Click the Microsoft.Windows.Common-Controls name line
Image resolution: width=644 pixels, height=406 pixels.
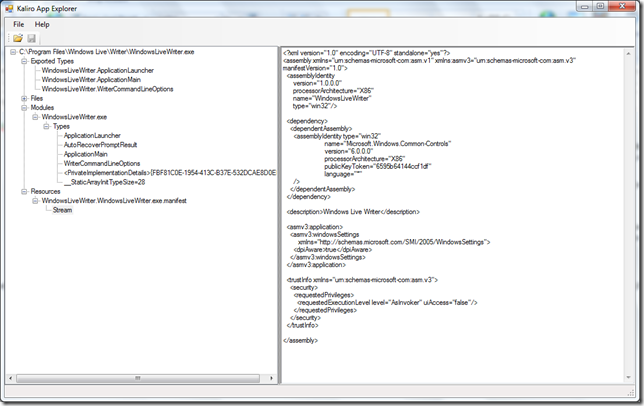pos(388,144)
